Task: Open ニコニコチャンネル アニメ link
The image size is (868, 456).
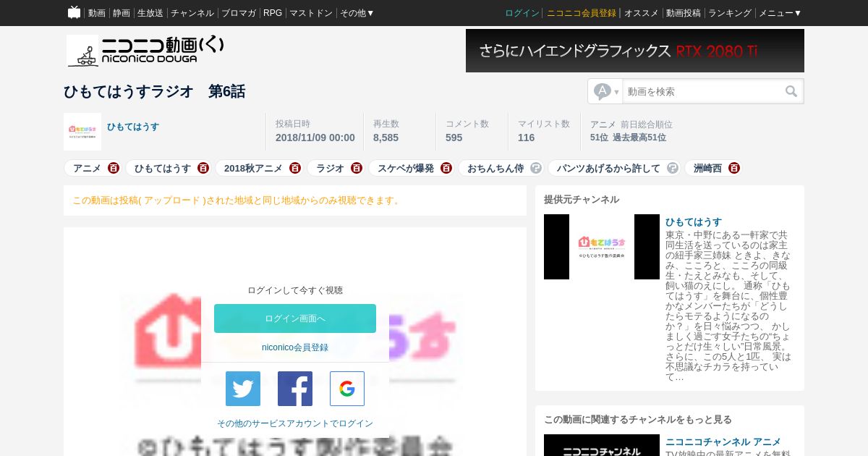Action: (x=723, y=442)
